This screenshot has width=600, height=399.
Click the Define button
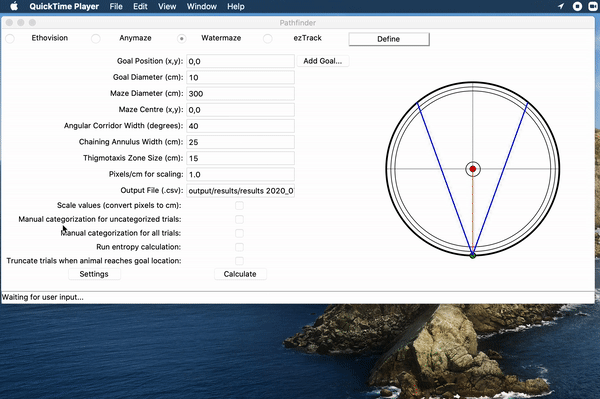389,39
